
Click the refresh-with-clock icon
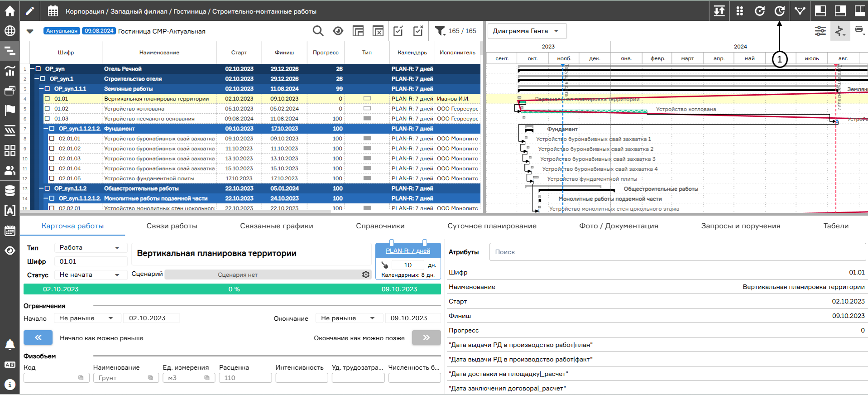(x=779, y=11)
